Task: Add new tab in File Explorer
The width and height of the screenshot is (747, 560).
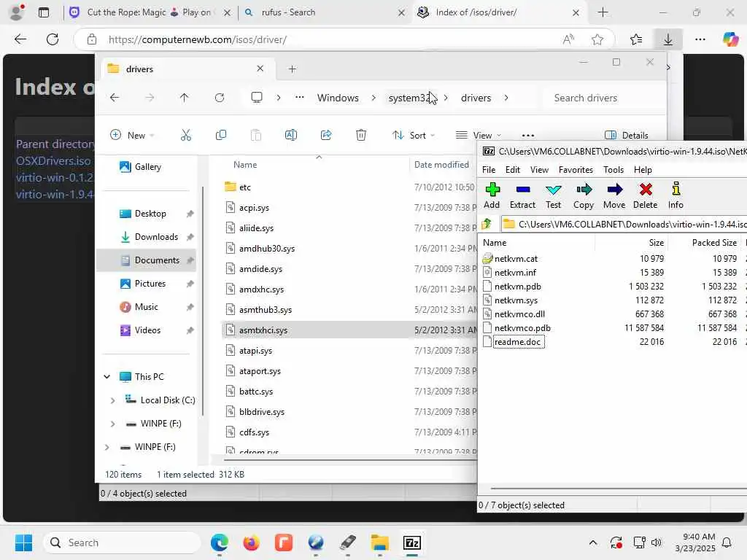Action: tap(292, 69)
